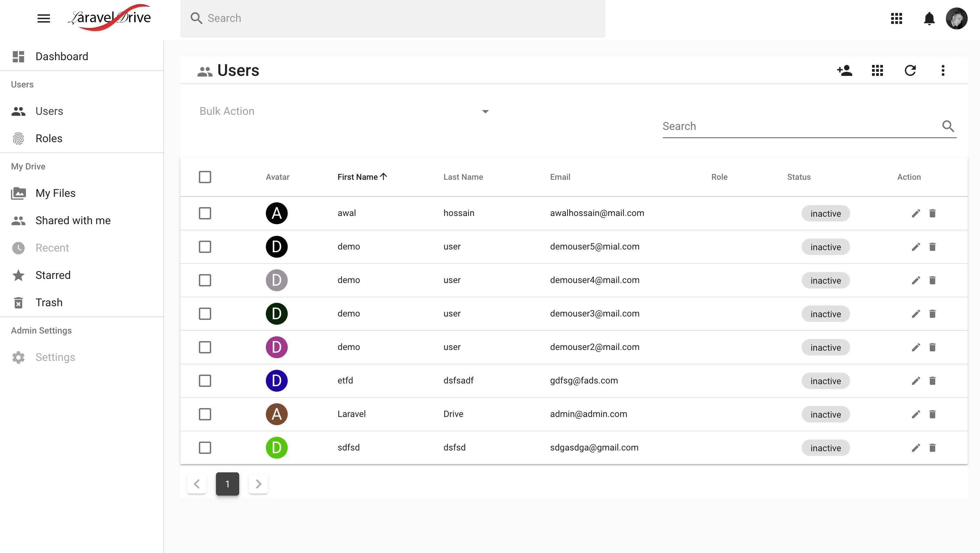Delete user demouser4@mail.com

tap(932, 280)
